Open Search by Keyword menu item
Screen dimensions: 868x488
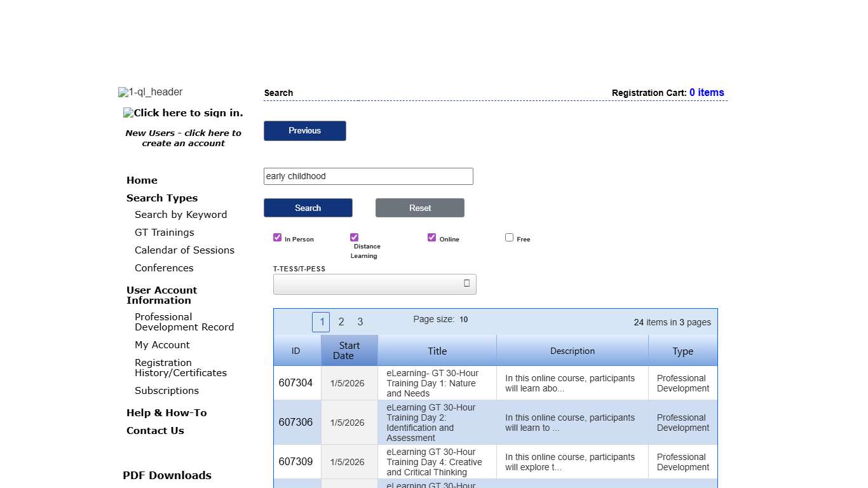(x=180, y=215)
